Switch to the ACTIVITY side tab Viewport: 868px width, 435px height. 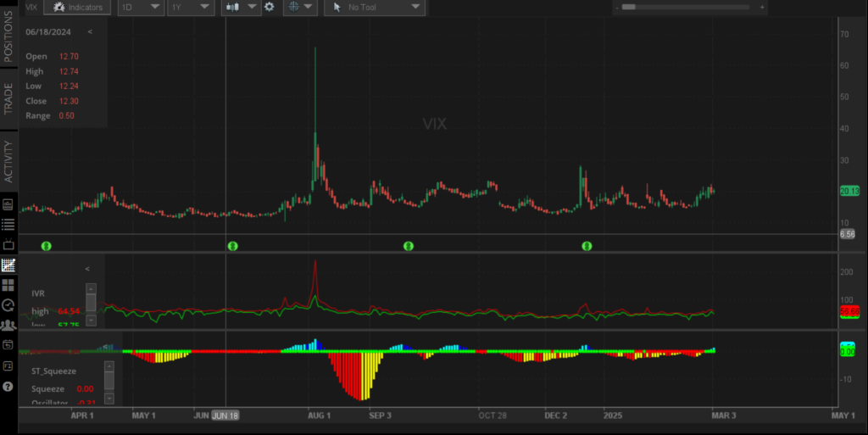[x=8, y=161]
